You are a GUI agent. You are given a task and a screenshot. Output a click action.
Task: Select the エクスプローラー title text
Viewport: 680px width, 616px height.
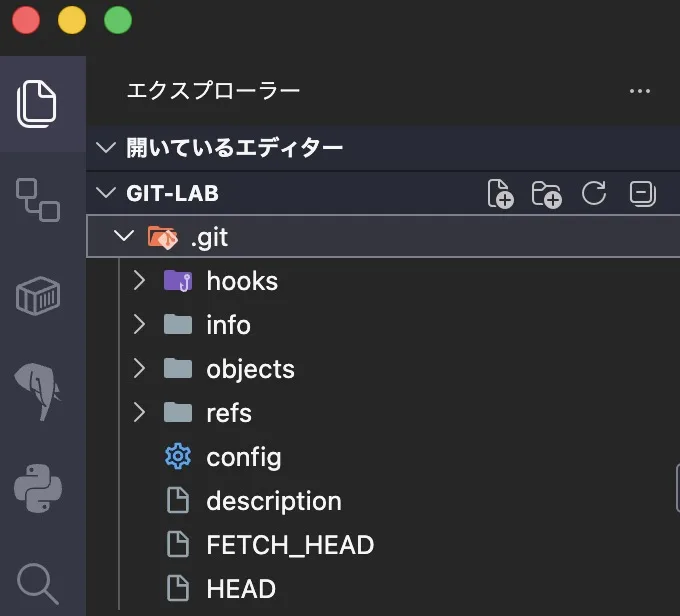(x=213, y=91)
